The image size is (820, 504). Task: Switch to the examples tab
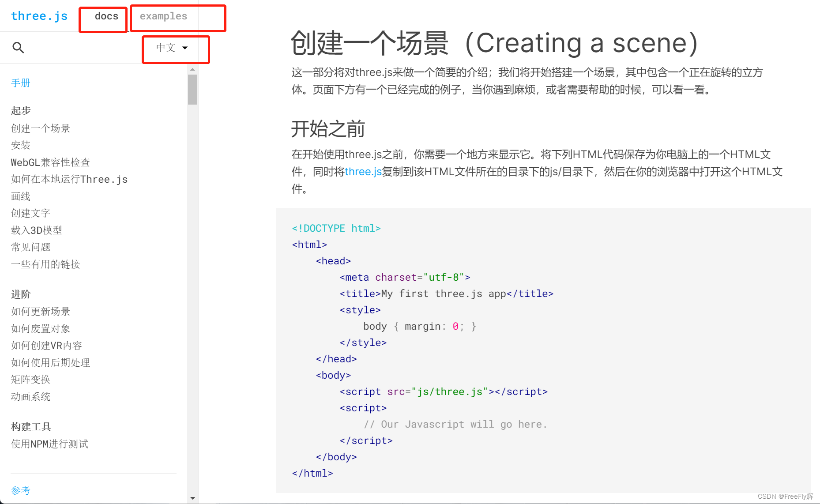click(x=163, y=16)
